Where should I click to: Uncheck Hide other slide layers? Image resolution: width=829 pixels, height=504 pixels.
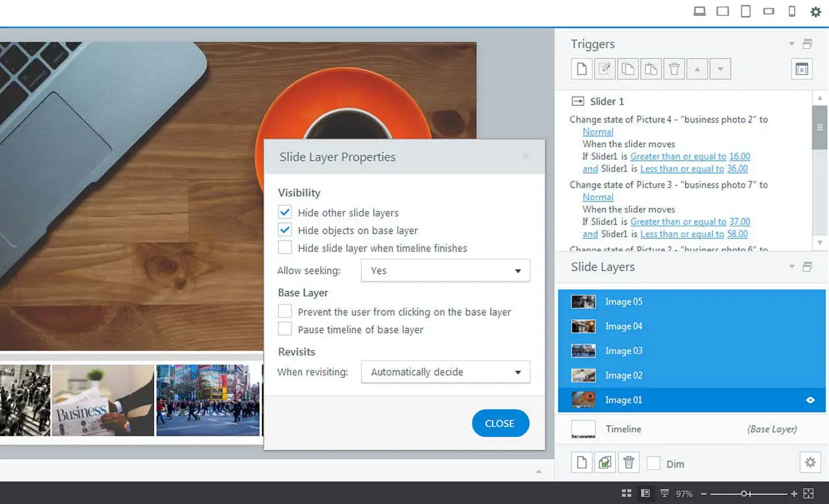click(285, 212)
